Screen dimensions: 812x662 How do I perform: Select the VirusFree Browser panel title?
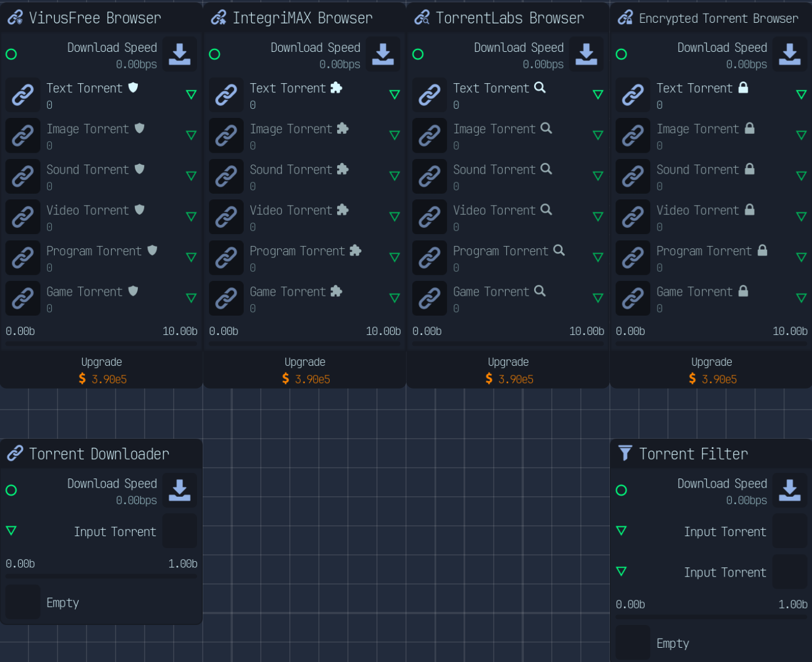pos(95,18)
